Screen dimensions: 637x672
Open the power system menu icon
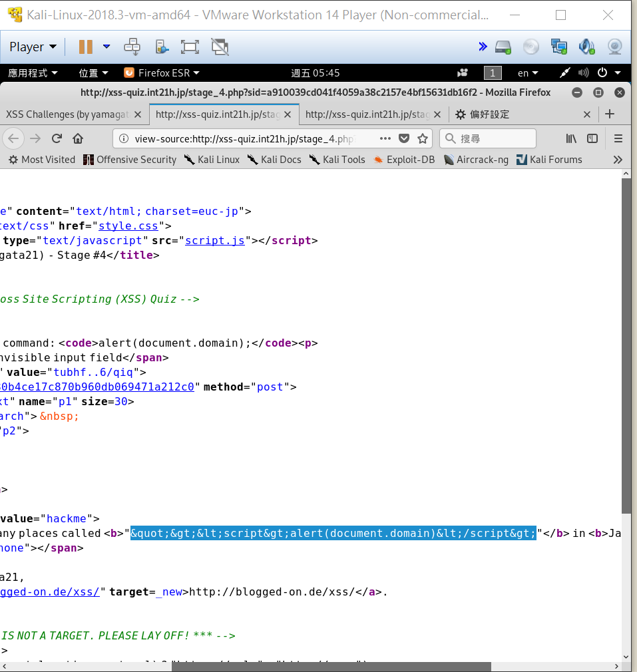[x=602, y=73]
